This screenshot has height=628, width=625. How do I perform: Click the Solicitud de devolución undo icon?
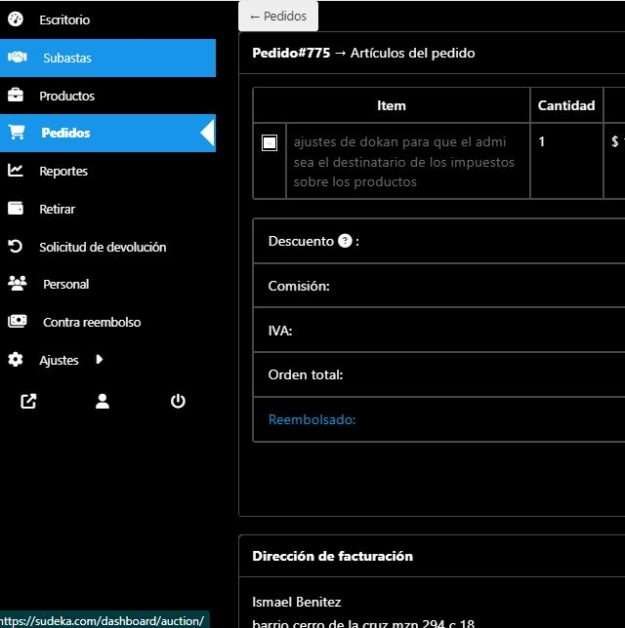(16, 246)
